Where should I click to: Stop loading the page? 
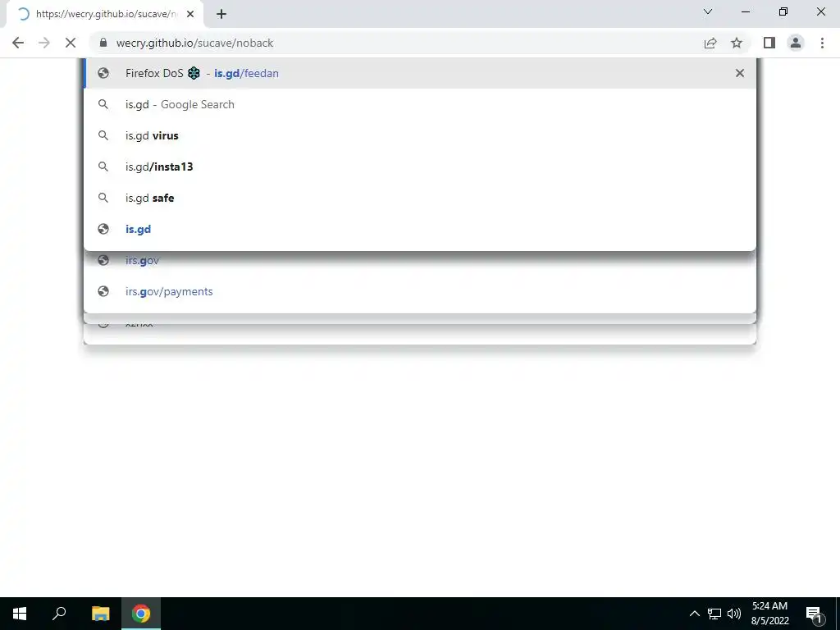[x=71, y=43]
